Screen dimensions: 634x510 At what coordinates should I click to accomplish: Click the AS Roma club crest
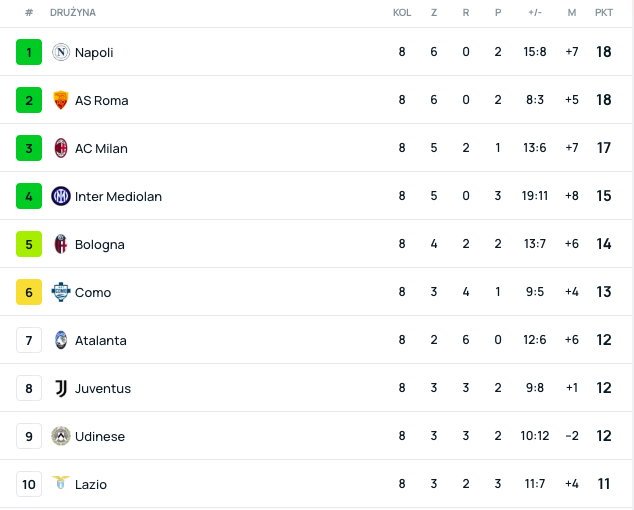[x=61, y=100]
